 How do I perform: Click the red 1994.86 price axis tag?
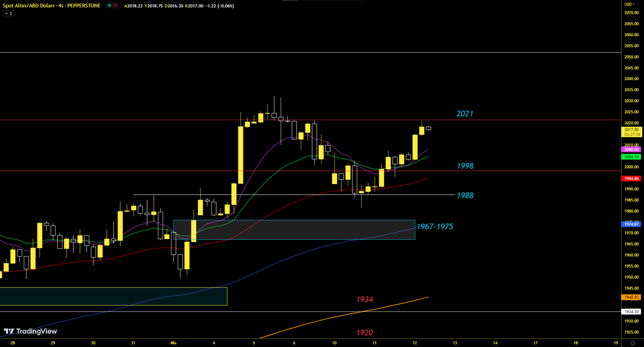coord(631,178)
